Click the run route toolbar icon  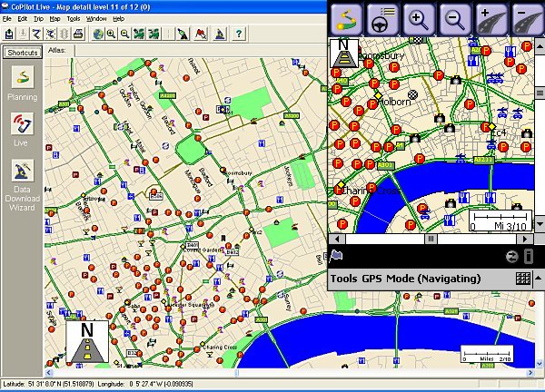(x=36, y=34)
